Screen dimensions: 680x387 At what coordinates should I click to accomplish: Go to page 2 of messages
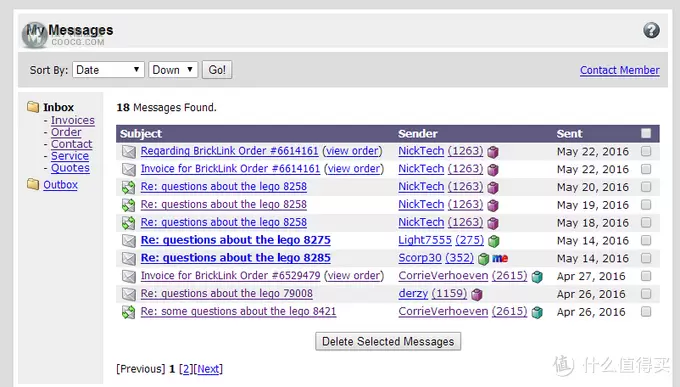(x=186, y=369)
